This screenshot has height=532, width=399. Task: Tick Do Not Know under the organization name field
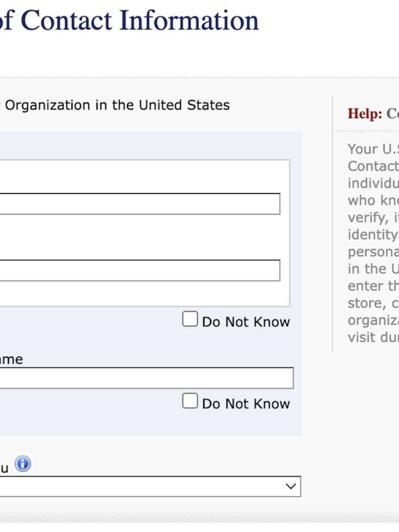click(x=190, y=401)
